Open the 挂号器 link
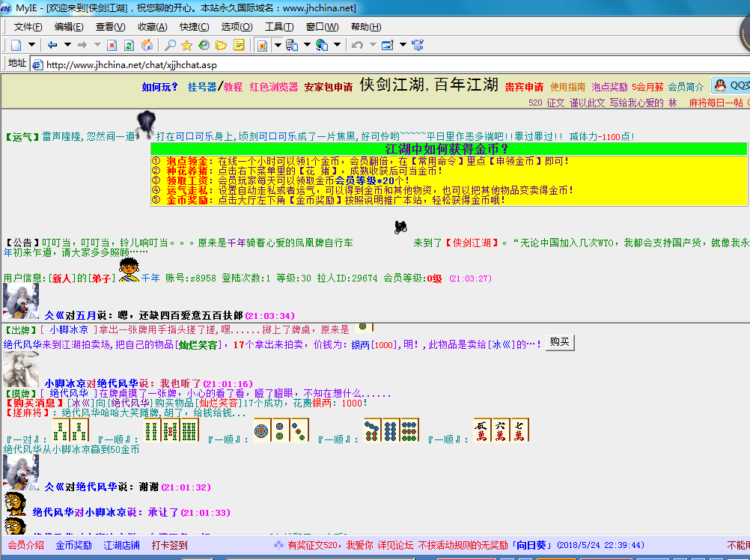 click(x=202, y=87)
